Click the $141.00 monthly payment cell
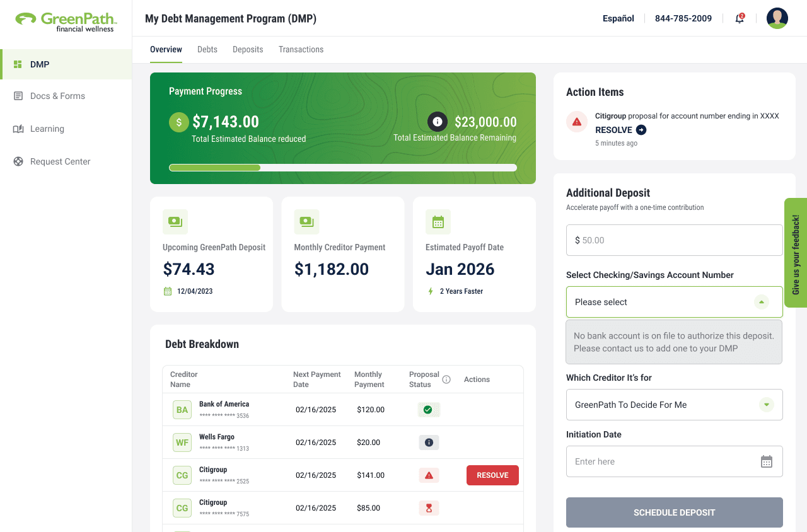The width and height of the screenshot is (807, 532). point(371,475)
